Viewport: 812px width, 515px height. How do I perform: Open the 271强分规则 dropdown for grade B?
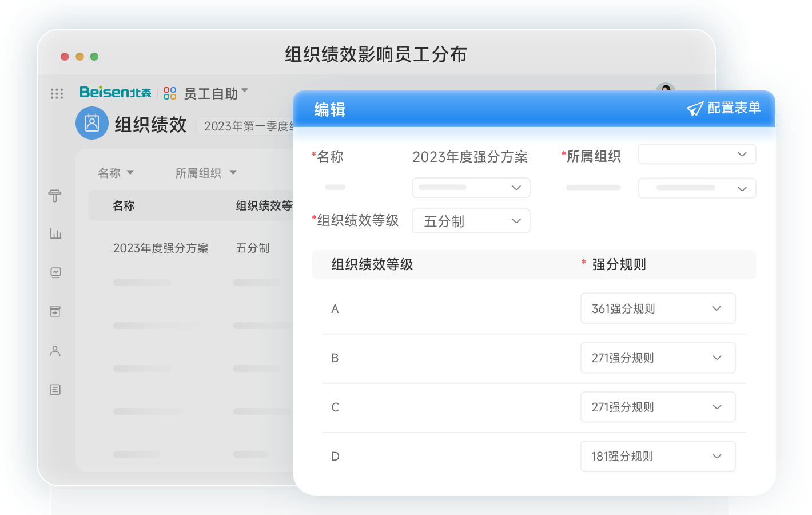pyautogui.click(x=658, y=358)
